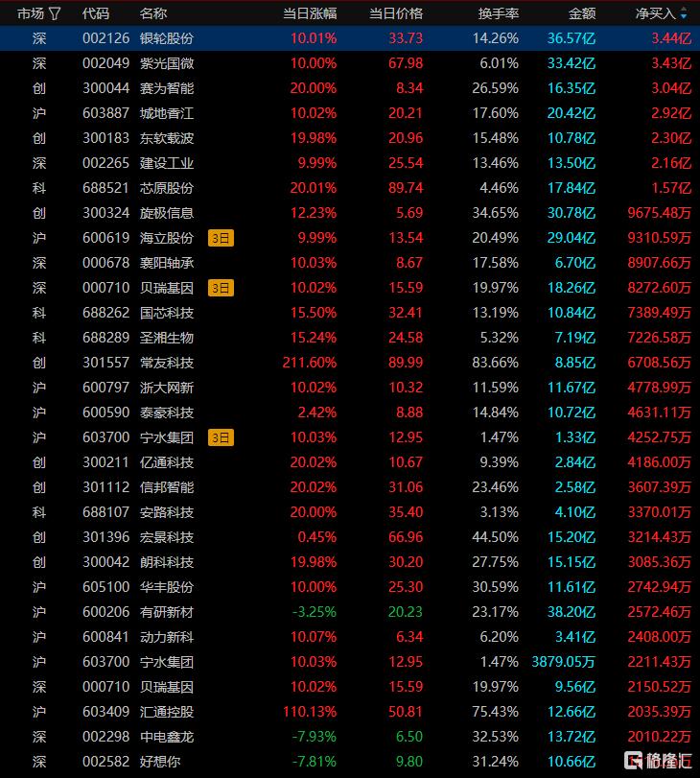Click turnover rate 75.43%
Screen dimensions: 700x778
coord(495,712)
